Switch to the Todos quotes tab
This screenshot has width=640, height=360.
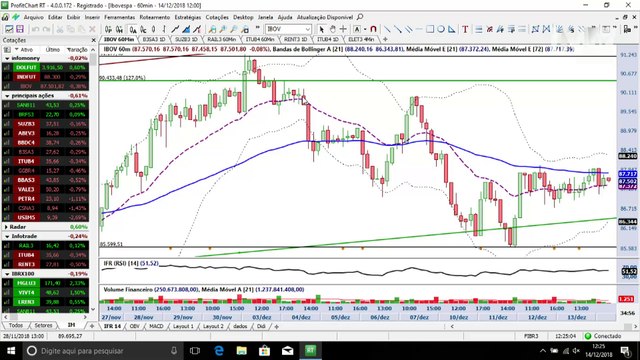click(x=16, y=325)
